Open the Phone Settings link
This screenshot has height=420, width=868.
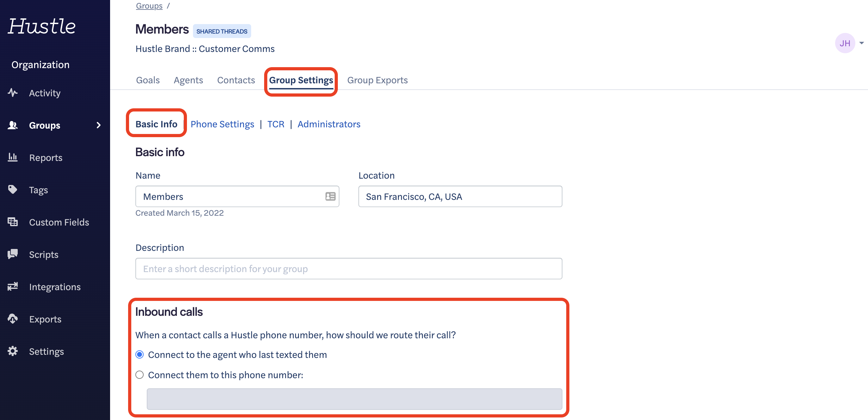tap(222, 124)
